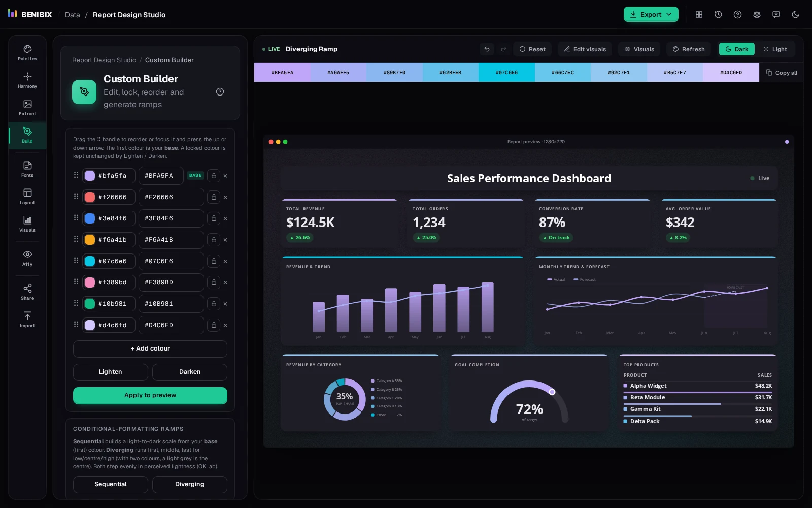Click the Diverging ramp button
This screenshot has height=508, width=812.
[190, 484]
